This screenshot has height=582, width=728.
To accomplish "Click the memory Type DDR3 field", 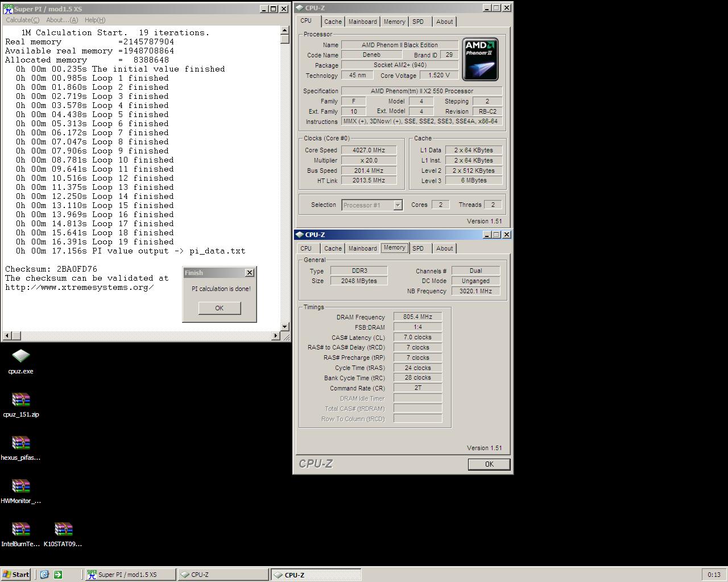I will coord(359,271).
